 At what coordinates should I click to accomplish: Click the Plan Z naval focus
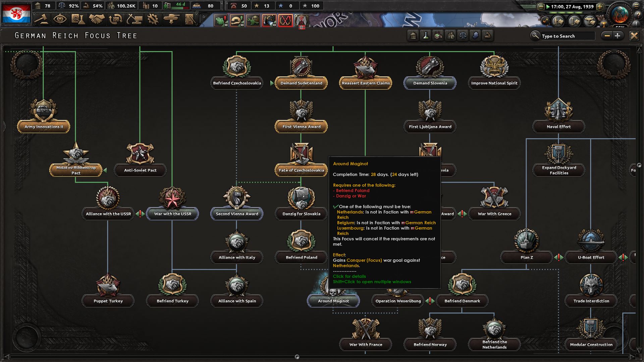pos(526,257)
